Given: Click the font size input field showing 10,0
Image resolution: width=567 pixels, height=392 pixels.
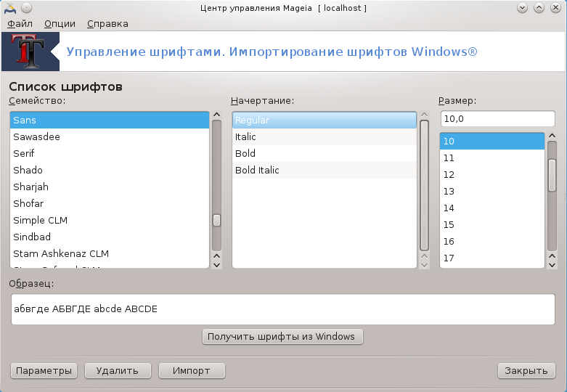Looking at the screenshot, I should [497, 118].
